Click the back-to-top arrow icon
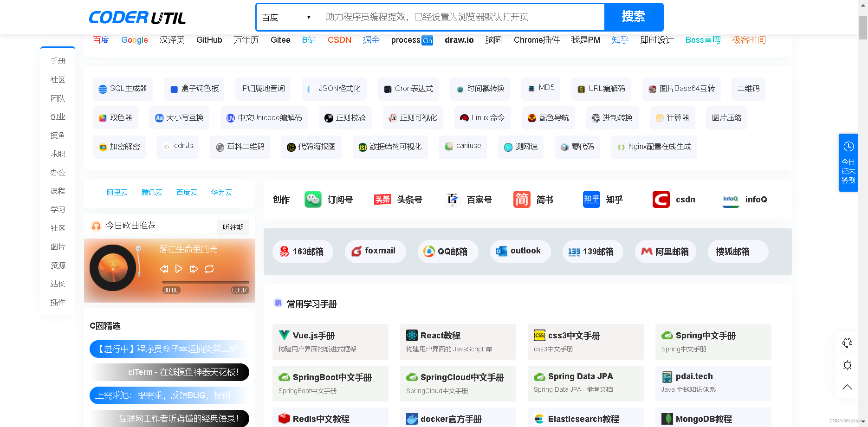 [x=847, y=387]
